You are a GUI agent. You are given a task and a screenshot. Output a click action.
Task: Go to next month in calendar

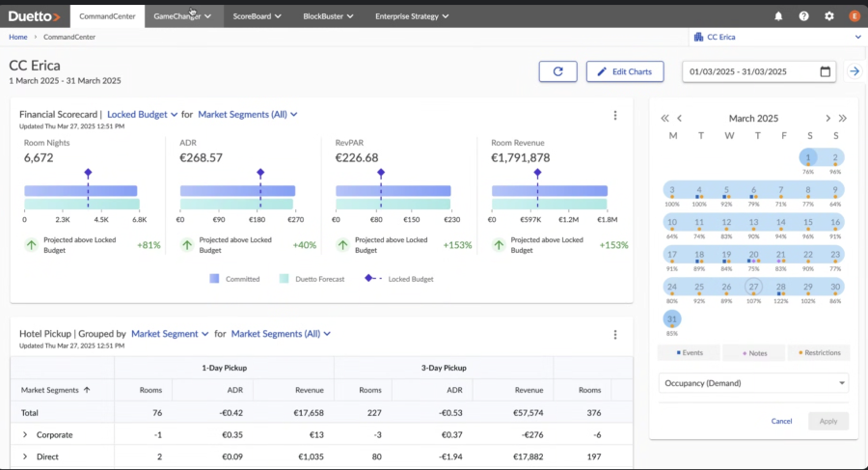(x=826, y=118)
